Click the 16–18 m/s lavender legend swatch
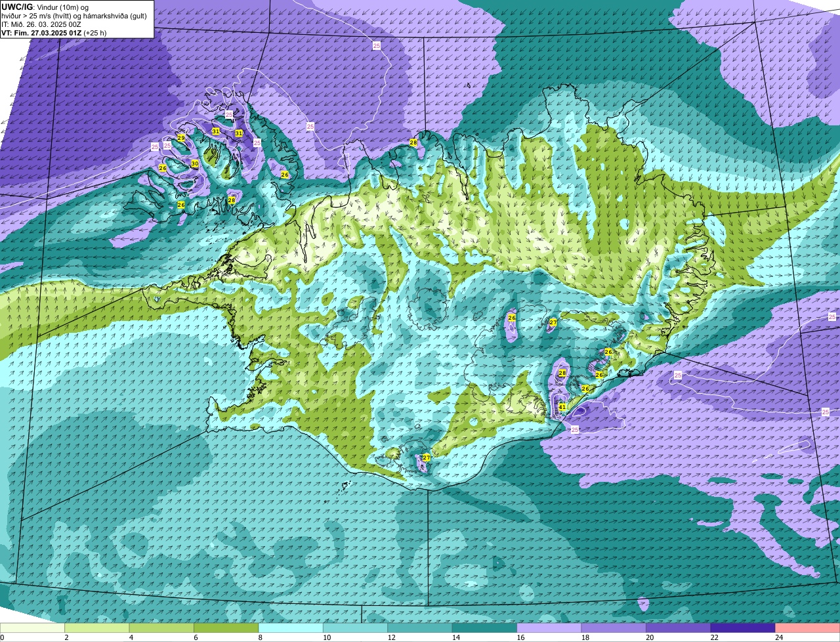 point(549,628)
